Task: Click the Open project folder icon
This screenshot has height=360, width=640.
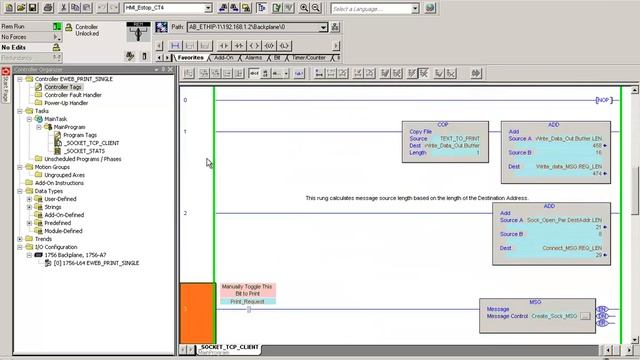Action: click(21, 8)
